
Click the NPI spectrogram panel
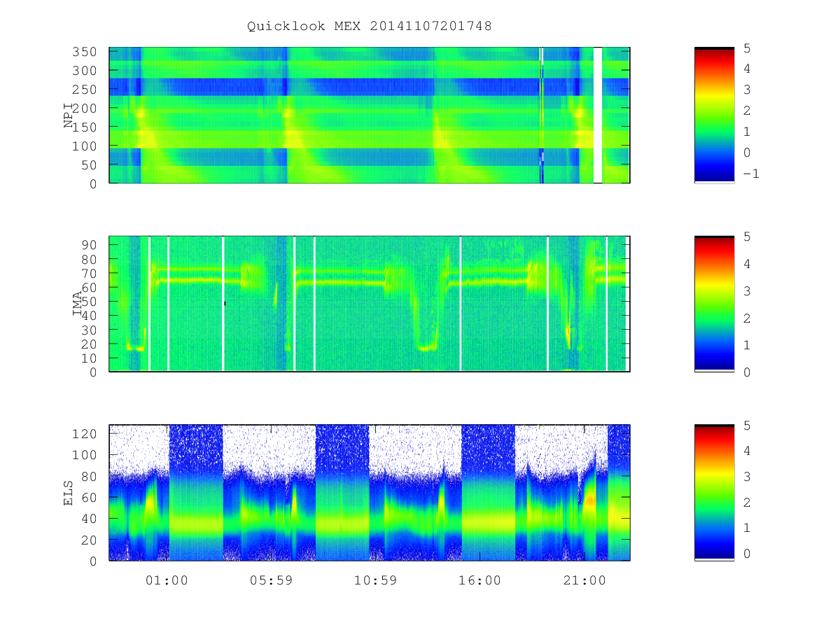pyautogui.click(x=370, y=115)
